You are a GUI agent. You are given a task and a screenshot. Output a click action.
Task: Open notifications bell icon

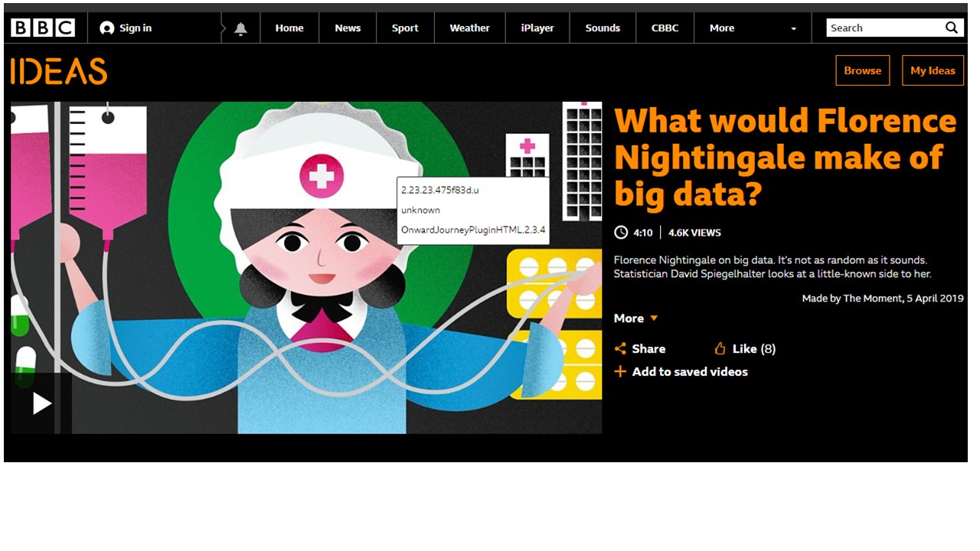240,28
